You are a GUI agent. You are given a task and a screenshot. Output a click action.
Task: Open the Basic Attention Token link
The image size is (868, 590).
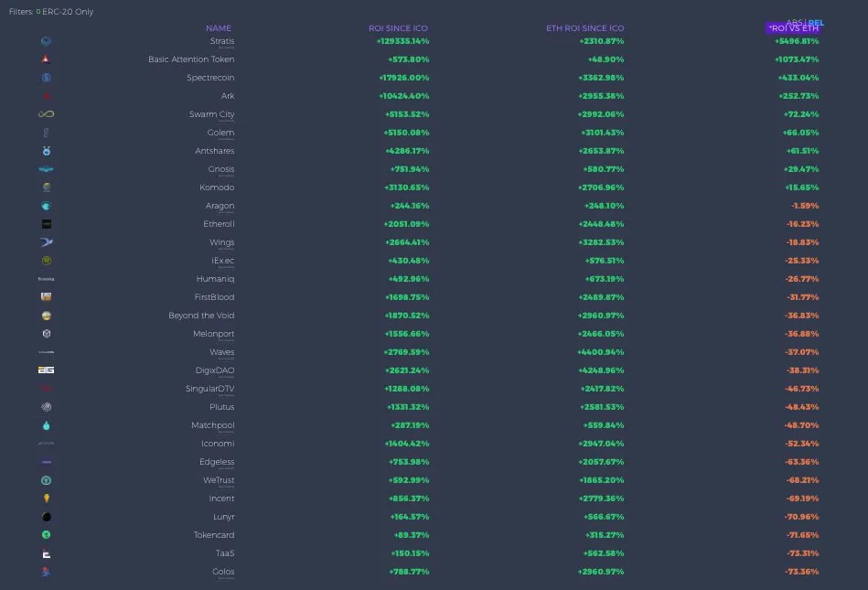(x=191, y=59)
